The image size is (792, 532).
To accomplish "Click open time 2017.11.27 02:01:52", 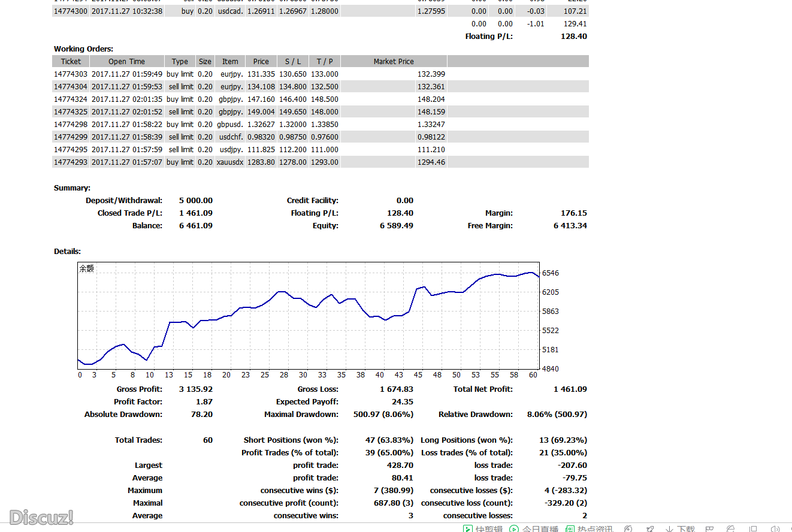I will click(127, 111).
